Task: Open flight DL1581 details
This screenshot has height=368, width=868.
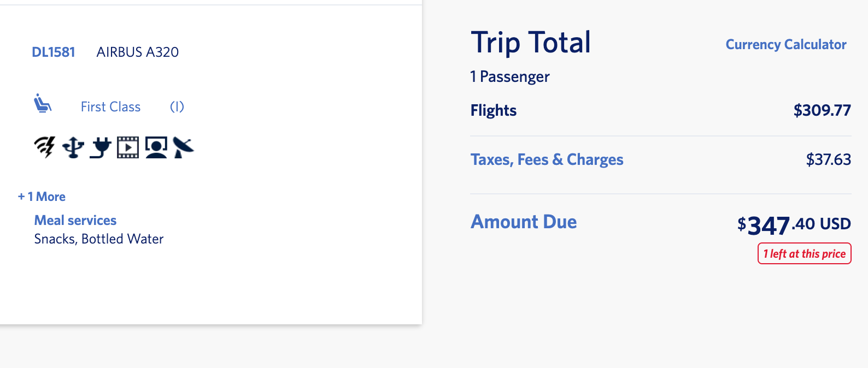Action: pyautogui.click(x=54, y=52)
